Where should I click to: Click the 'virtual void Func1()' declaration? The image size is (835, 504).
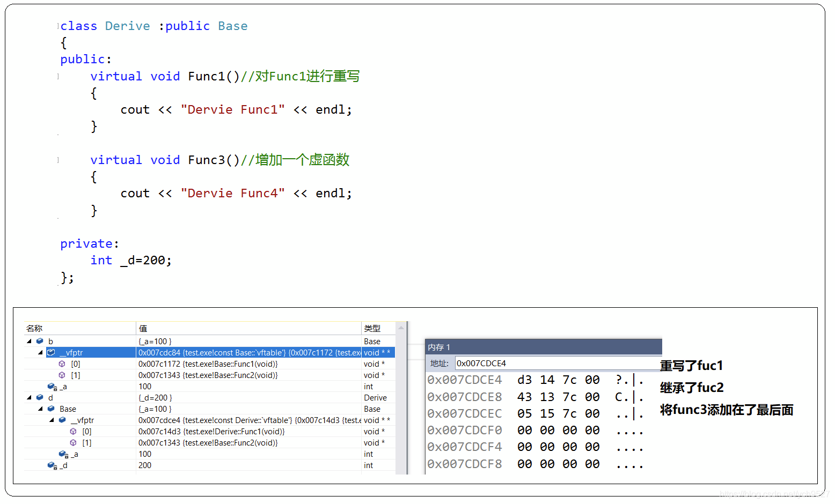tap(165, 76)
